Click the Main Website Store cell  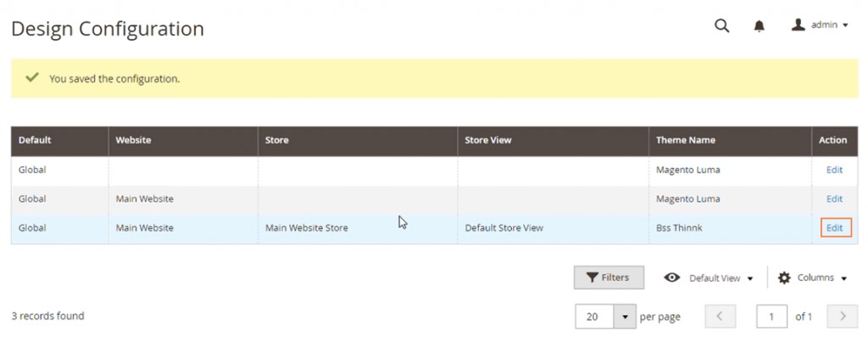point(306,228)
